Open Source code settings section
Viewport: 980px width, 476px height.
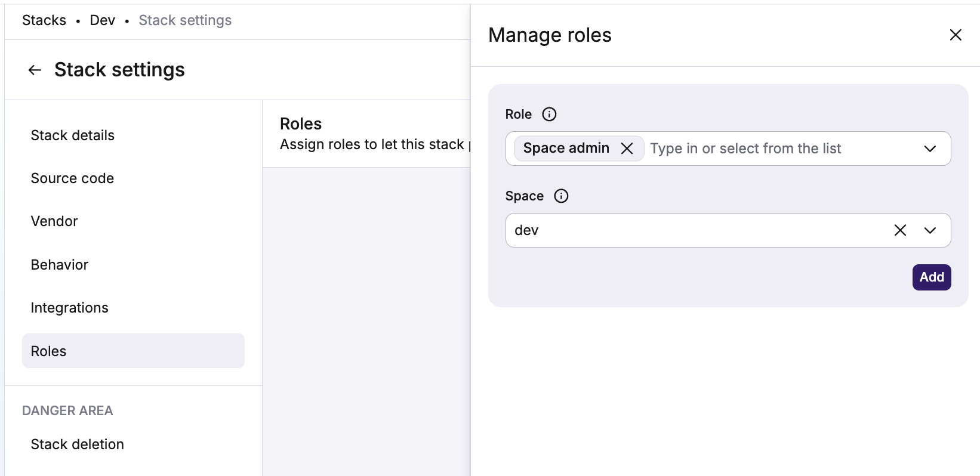72,178
